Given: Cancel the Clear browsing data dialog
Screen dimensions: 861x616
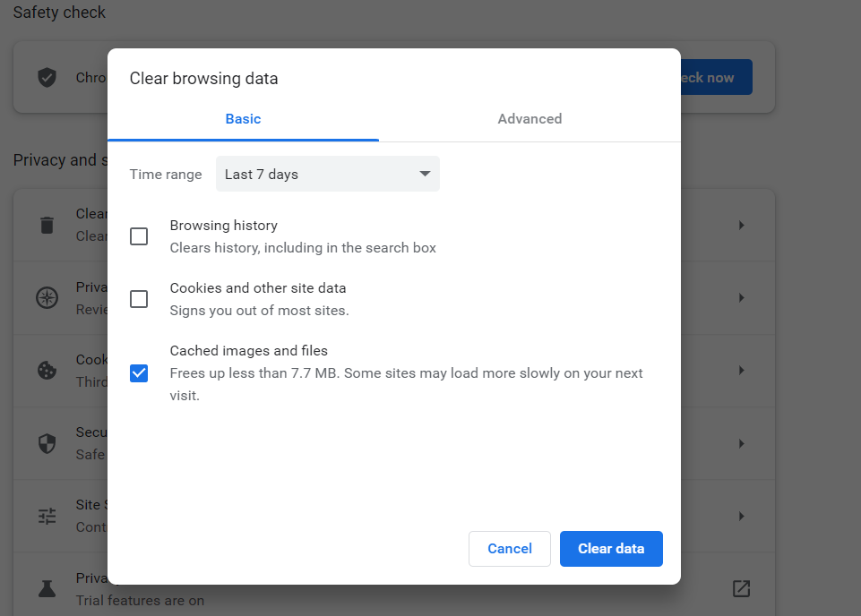Looking at the screenshot, I should (509, 549).
